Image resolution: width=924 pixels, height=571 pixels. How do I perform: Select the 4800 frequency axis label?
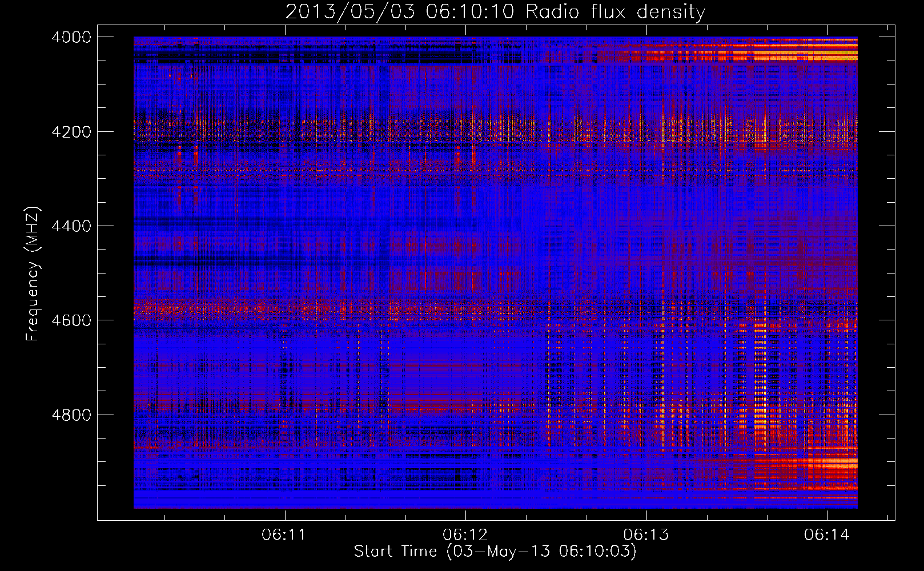point(71,415)
